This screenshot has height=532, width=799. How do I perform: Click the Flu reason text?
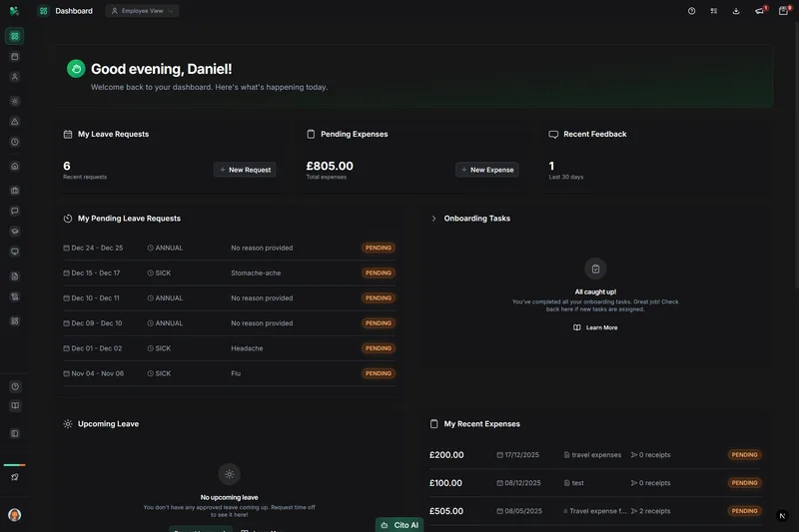(236, 373)
